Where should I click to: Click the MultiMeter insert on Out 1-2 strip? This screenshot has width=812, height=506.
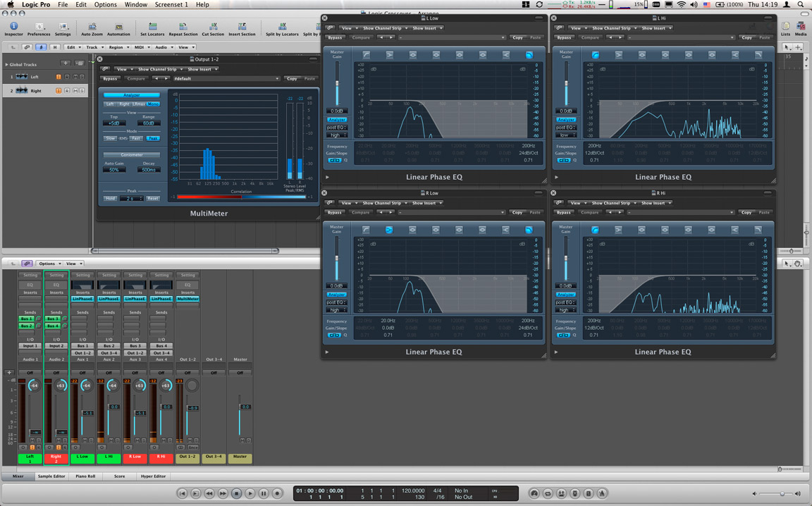coord(187,299)
